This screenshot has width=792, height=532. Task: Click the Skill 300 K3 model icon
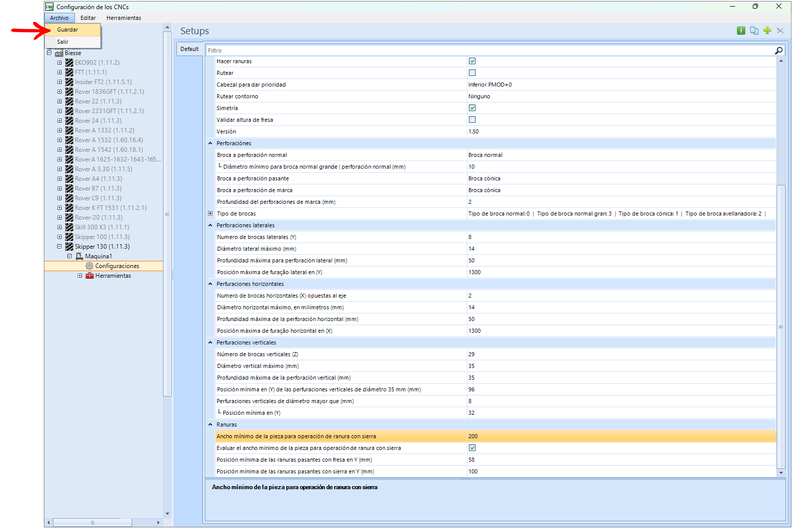point(69,227)
